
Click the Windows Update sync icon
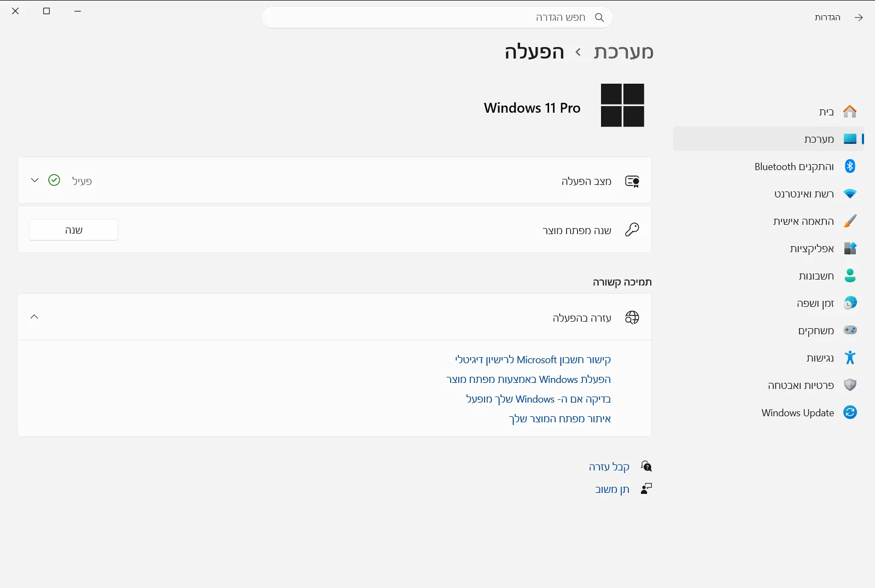[x=850, y=412]
